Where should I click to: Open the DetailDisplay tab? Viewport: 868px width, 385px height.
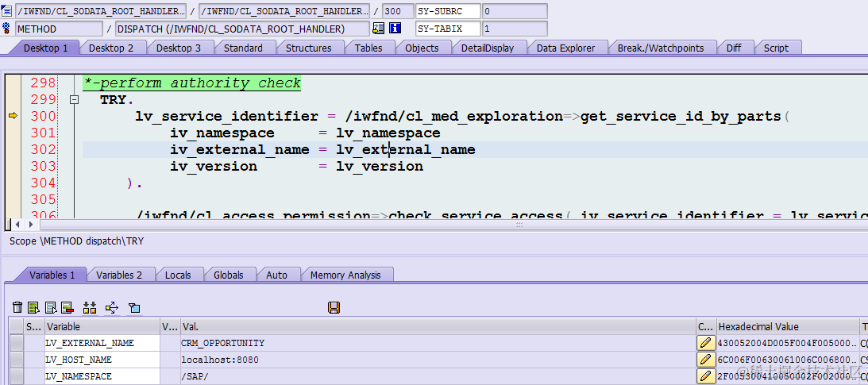[487, 48]
